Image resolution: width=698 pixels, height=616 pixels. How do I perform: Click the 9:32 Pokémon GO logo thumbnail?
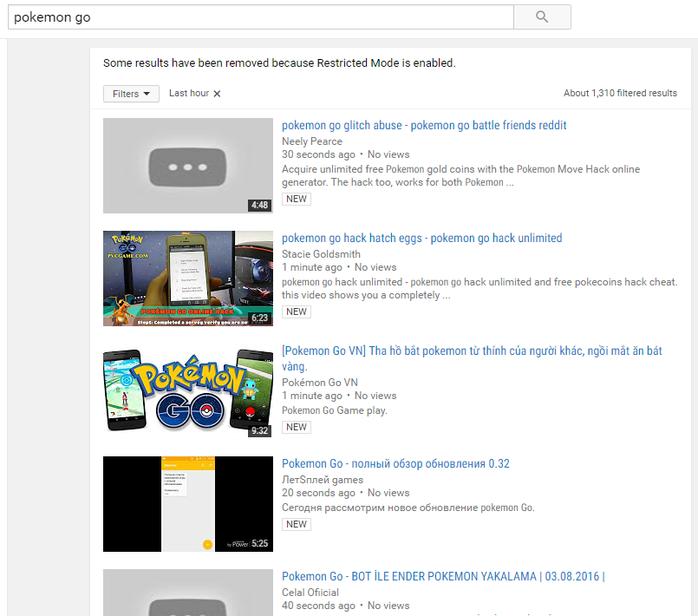188,391
